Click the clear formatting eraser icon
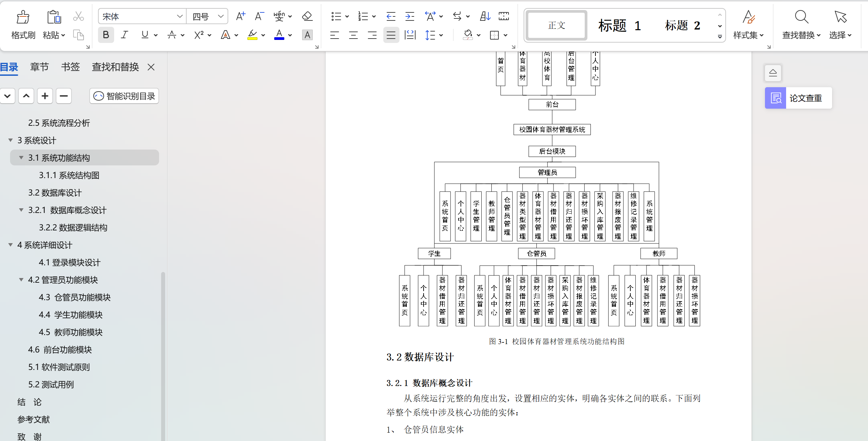Viewport: 868px width, 441px height. [307, 16]
